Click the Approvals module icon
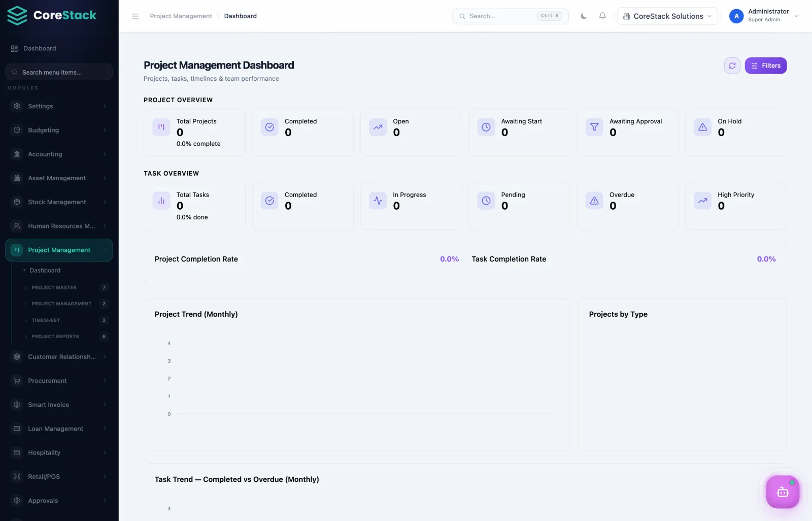Image resolution: width=812 pixels, height=521 pixels. coord(17,501)
